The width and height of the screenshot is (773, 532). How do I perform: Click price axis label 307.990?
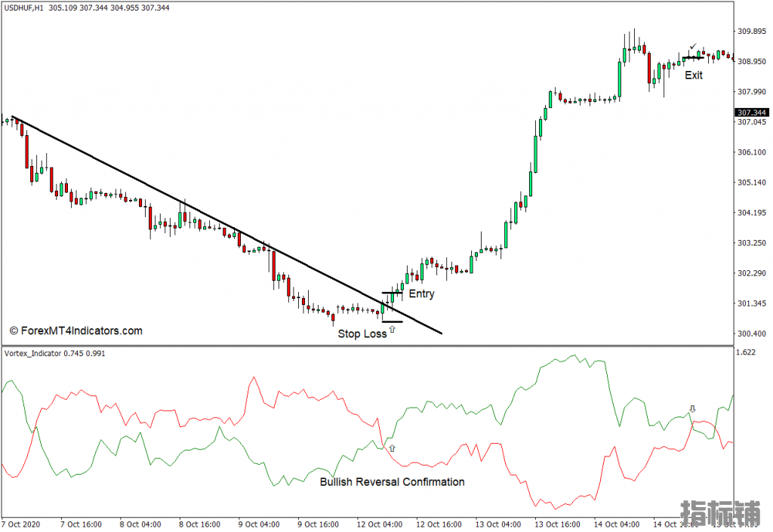point(752,91)
